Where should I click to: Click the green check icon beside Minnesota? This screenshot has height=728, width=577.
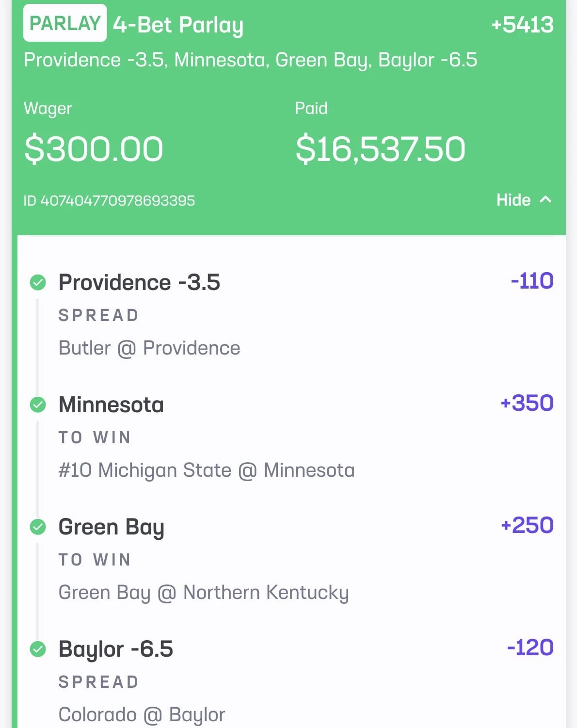pos(38,404)
